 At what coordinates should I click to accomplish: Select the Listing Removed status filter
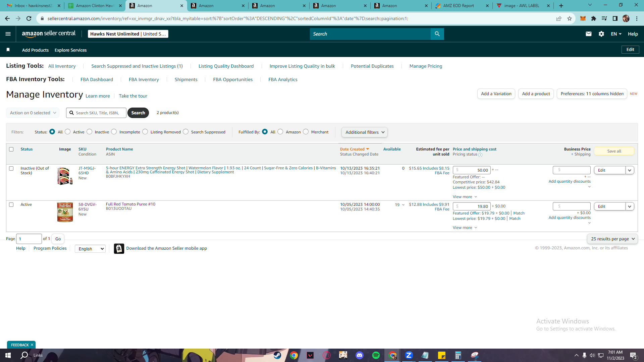[145, 132]
